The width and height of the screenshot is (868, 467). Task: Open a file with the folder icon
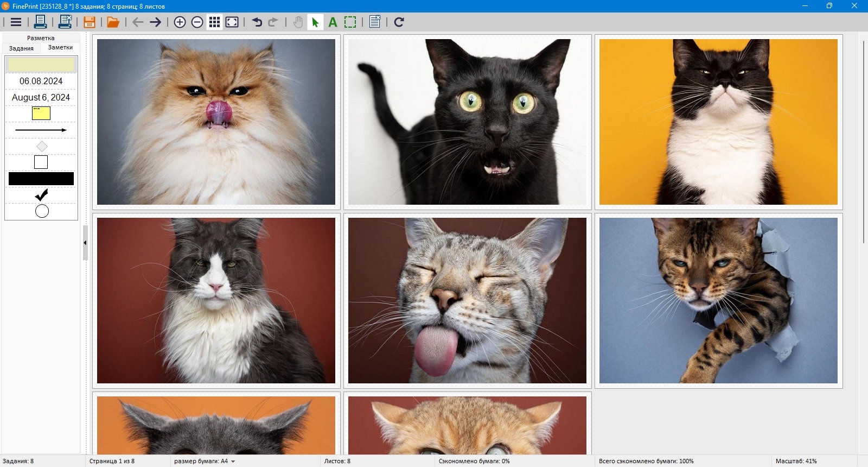[113, 22]
